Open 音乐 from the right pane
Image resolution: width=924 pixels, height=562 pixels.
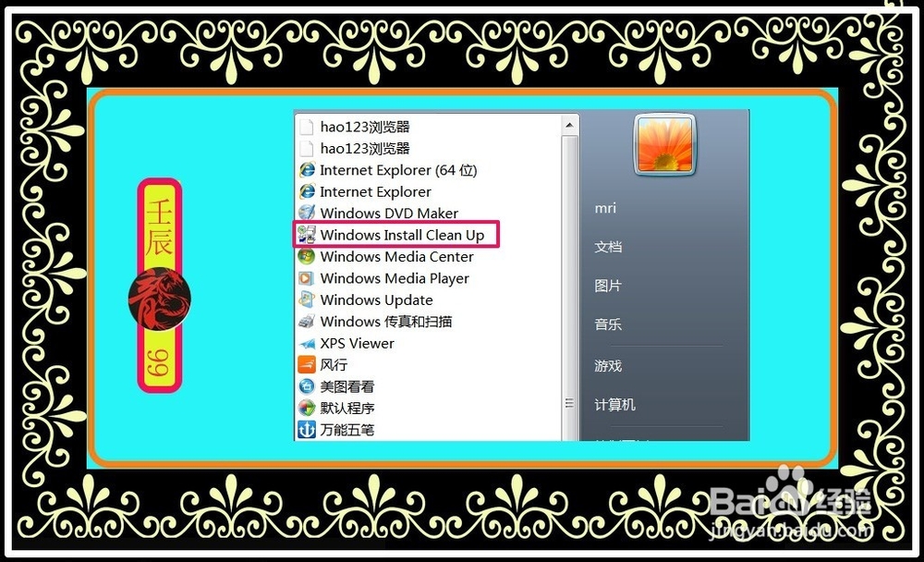608,324
